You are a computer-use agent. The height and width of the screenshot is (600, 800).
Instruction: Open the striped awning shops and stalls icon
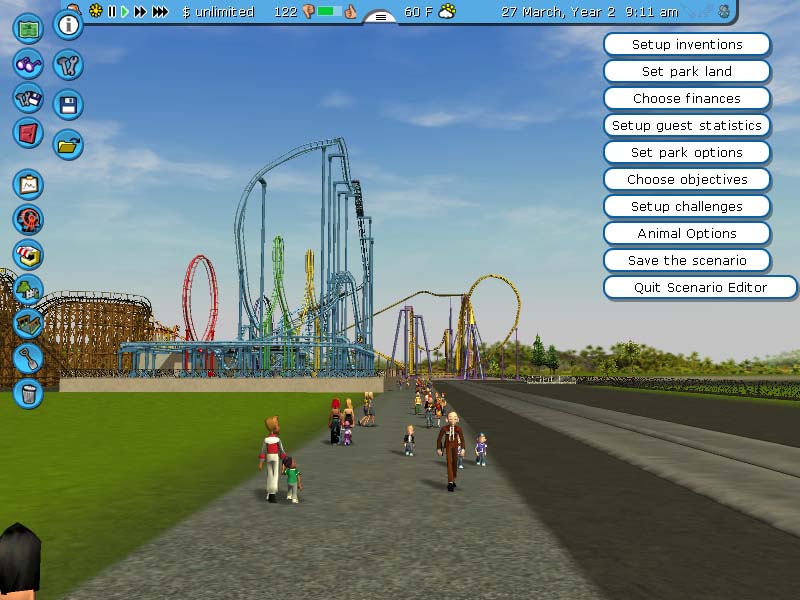tap(28, 255)
